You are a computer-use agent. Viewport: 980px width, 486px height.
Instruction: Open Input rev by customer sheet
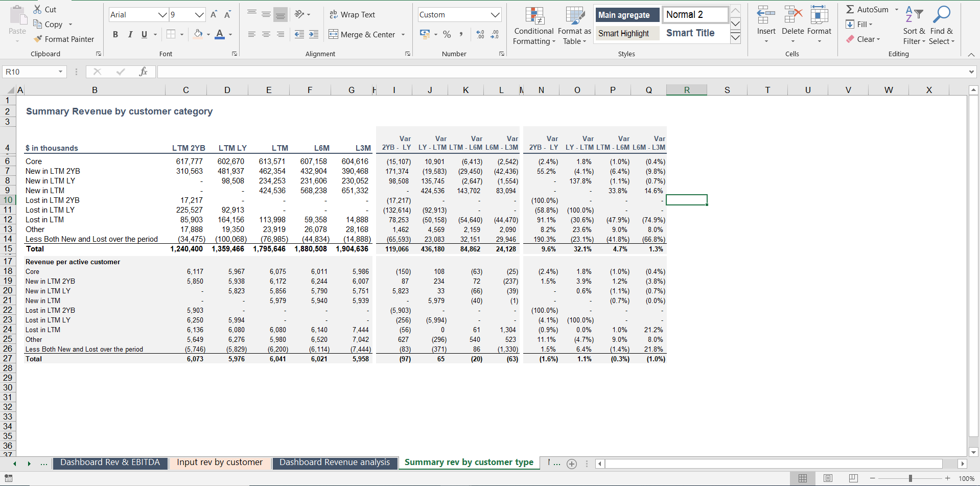[220, 462]
